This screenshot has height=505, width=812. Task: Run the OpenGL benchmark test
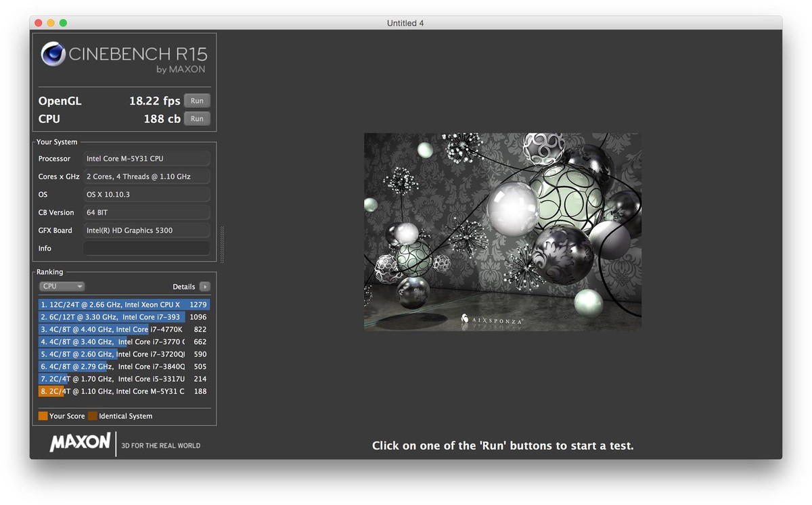[197, 101]
